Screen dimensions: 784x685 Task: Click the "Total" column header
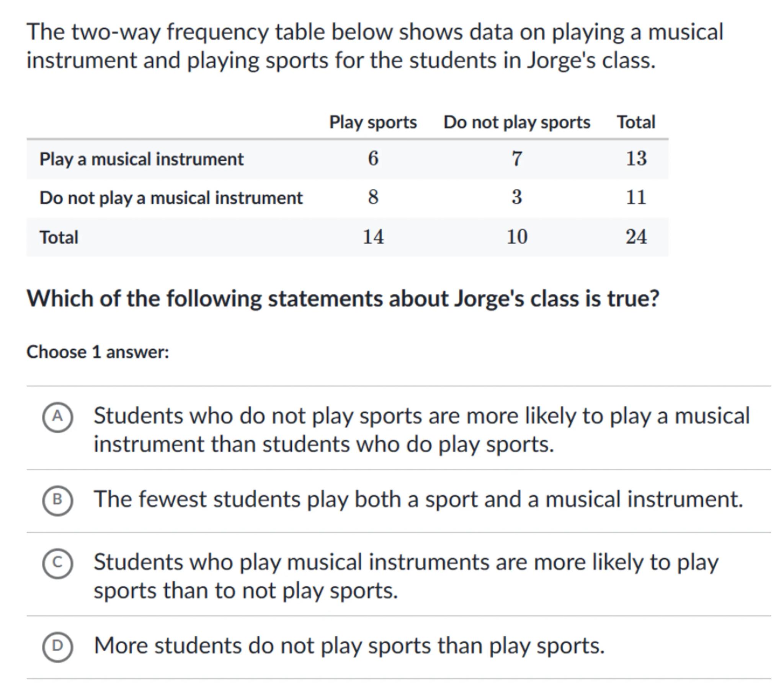pos(636,122)
